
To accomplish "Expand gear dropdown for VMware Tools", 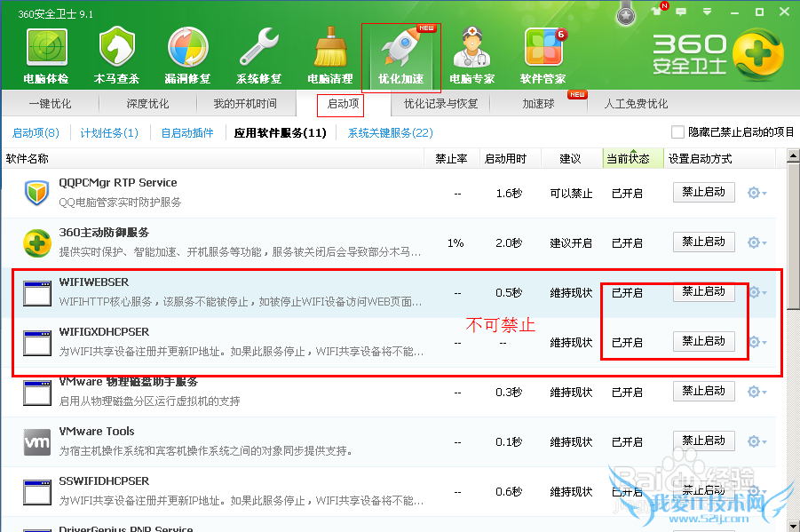I will pyautogui.click(x=757, y=441).
